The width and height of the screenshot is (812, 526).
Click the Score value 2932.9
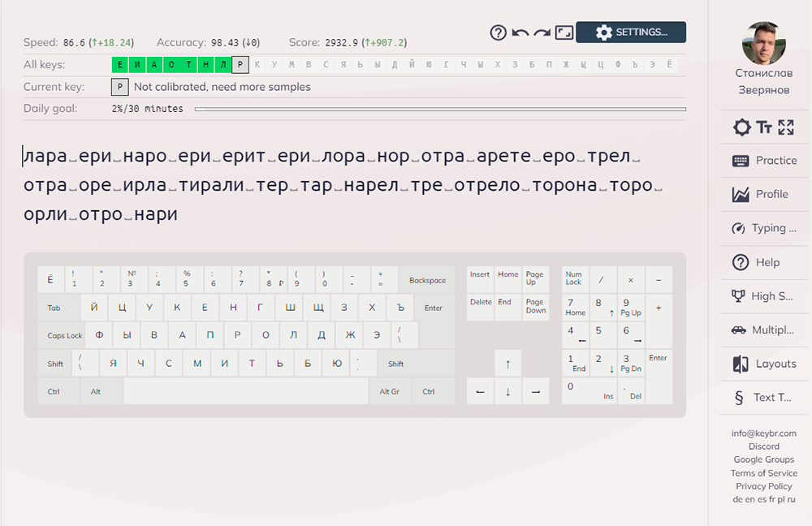click(341, 42)
